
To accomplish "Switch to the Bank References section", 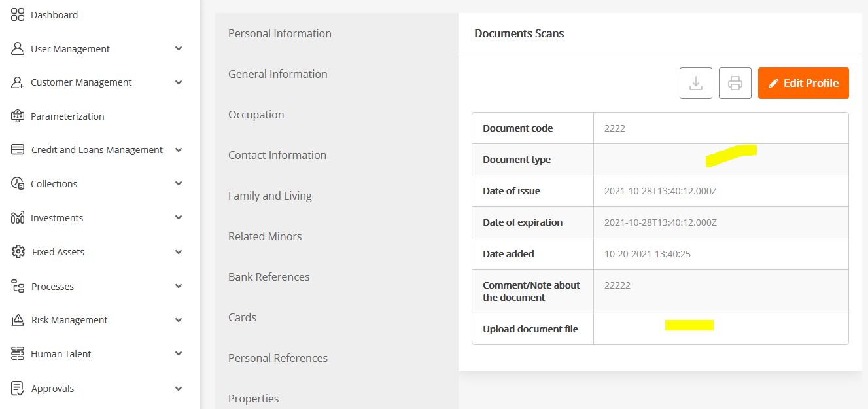I will tap(268, 277).
